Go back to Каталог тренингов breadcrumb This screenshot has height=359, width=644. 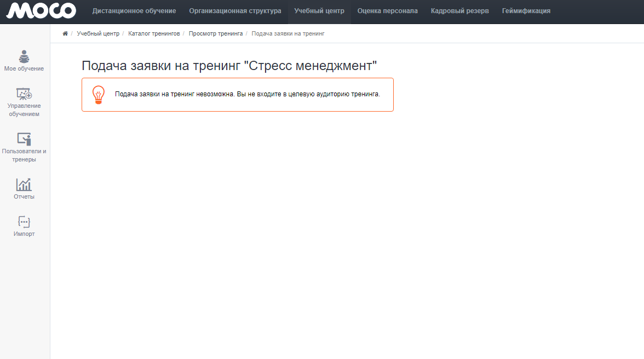[x=154, y=33]
